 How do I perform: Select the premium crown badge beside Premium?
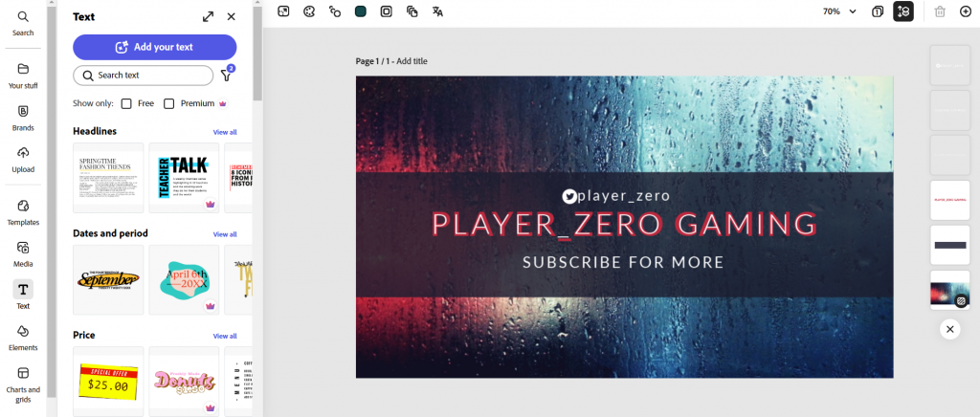coord(223,103)
